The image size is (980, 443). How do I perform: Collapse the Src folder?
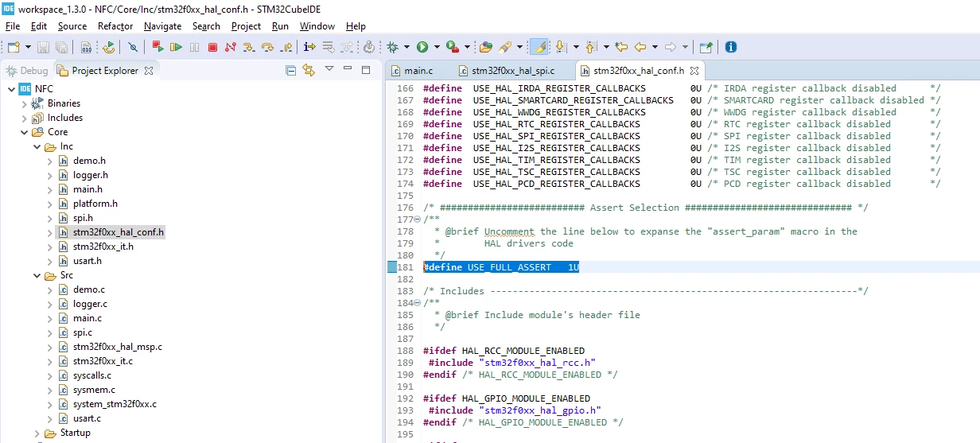pyautogui.click(x=37, y=275)
